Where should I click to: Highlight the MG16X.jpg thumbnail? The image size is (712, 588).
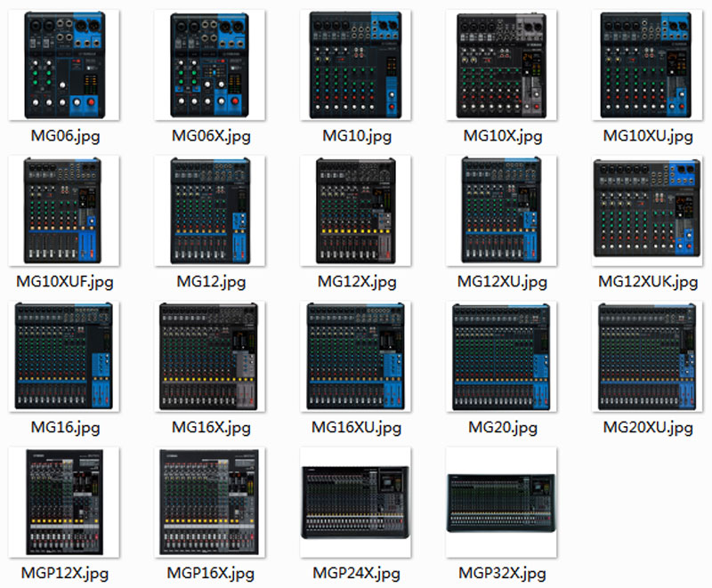click(x=210, y=357)
